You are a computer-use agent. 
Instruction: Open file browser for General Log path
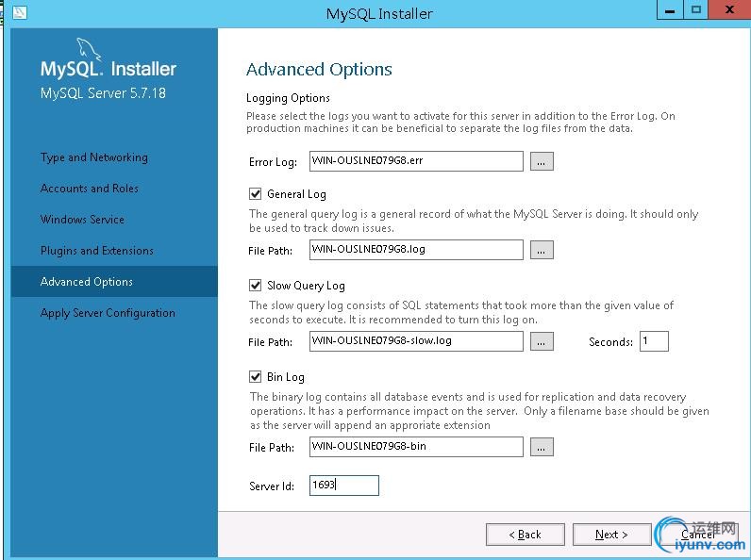[x=542, y=250]
